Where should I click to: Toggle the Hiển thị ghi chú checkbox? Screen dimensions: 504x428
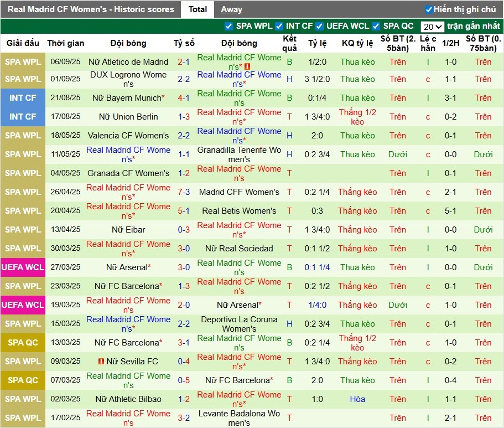click(428, 9)
